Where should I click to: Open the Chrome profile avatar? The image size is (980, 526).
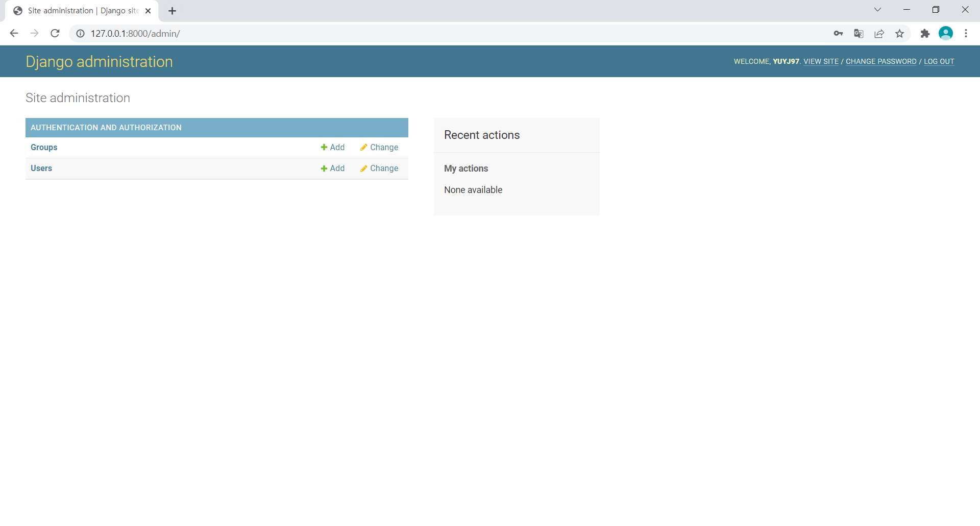(x=945, y=33)
